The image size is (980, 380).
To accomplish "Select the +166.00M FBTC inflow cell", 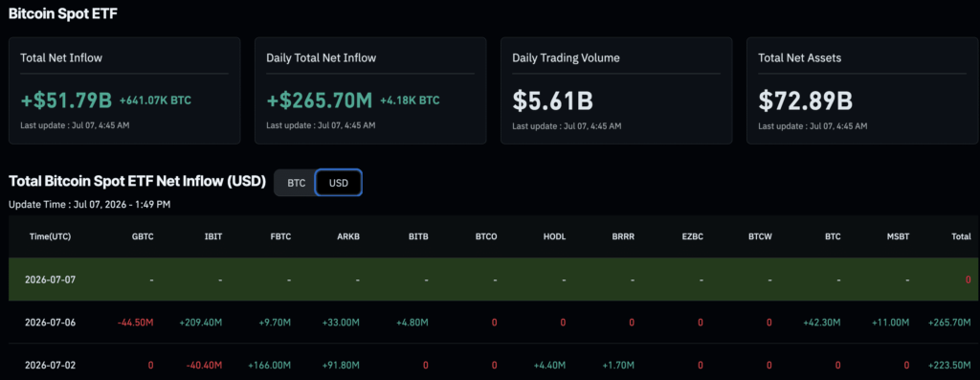I will 270,365.
